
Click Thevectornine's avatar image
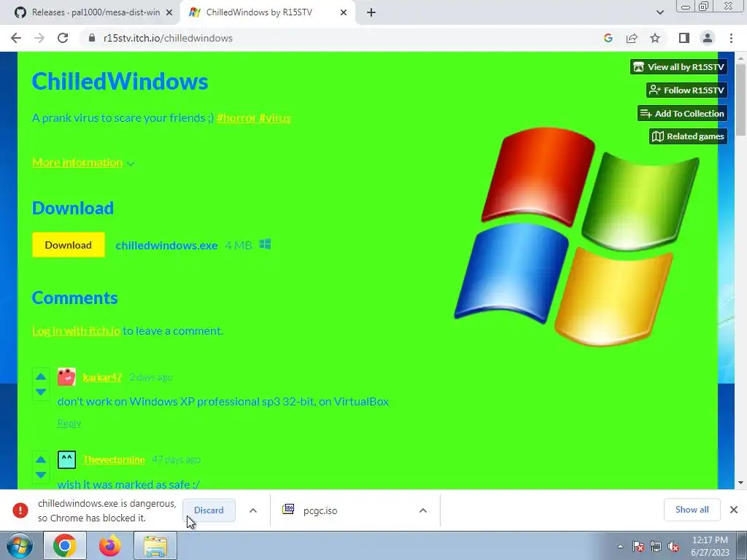tap(66, 460)
